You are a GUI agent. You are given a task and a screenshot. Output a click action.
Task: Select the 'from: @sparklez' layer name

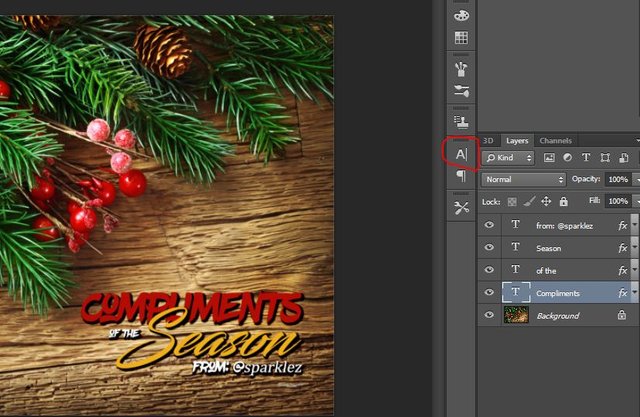(564, 226)
